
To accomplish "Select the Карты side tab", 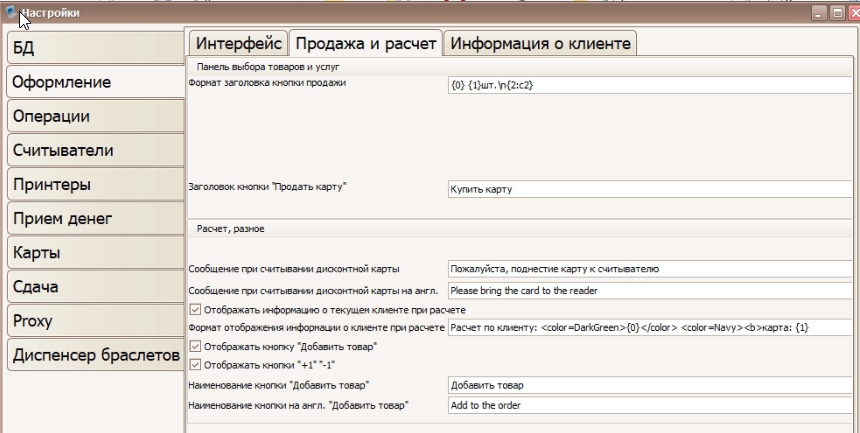I will click(x=95, y=252).
